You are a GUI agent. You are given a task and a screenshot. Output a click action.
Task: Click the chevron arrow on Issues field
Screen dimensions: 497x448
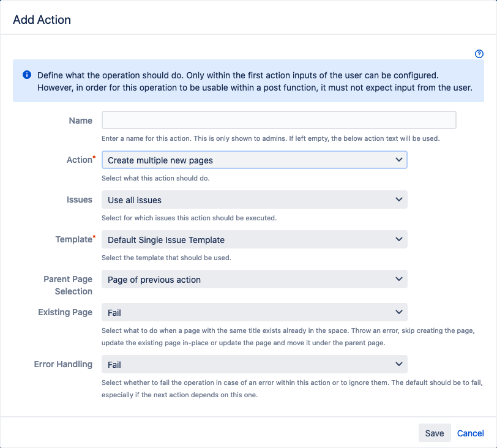(399, 200)
